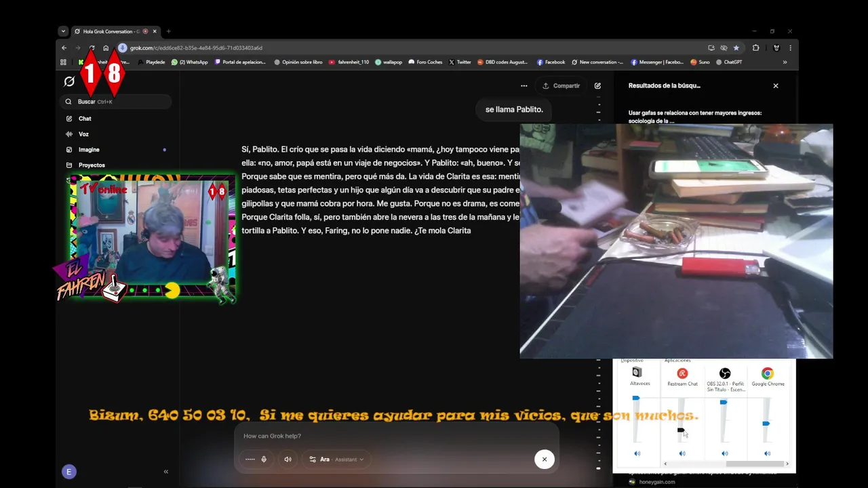Open the E user profile avatar
The height and width of the screenshot is (488, 868).
coord(68,472)
